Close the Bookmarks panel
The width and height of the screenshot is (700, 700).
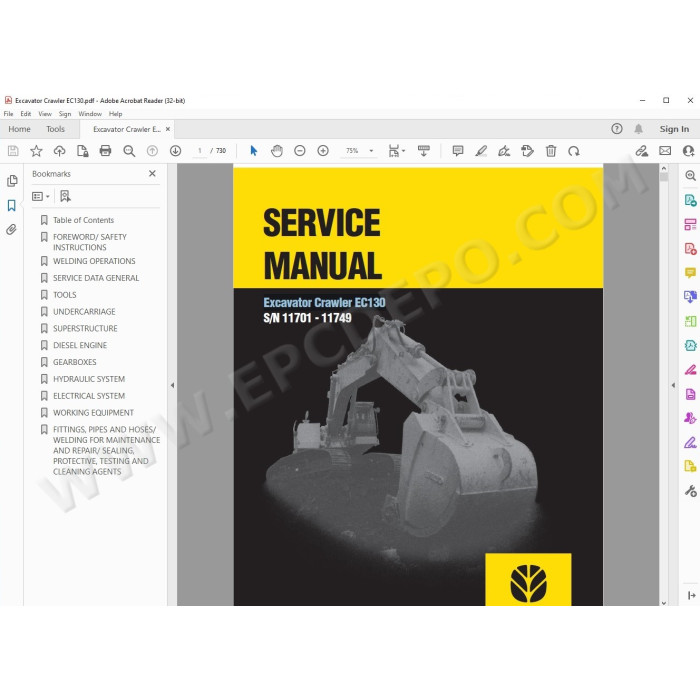point(152,173)
